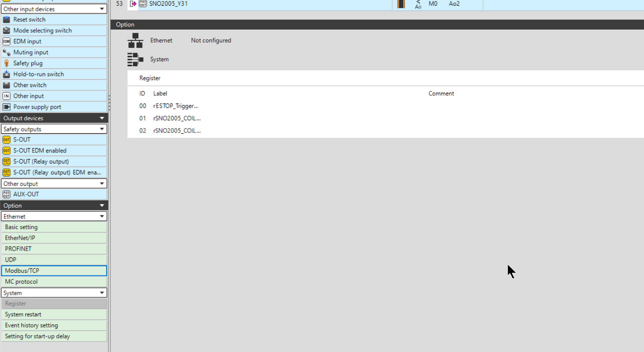
Task: Click the AUX OUT icon beside SNO2005_Y31
Action: click(143, 3)
